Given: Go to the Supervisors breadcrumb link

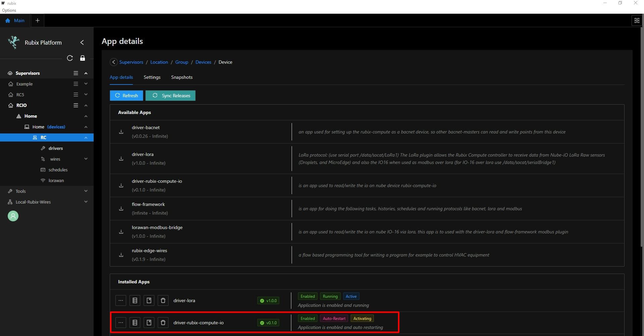Looking at the screenshot, I should 131,62.
